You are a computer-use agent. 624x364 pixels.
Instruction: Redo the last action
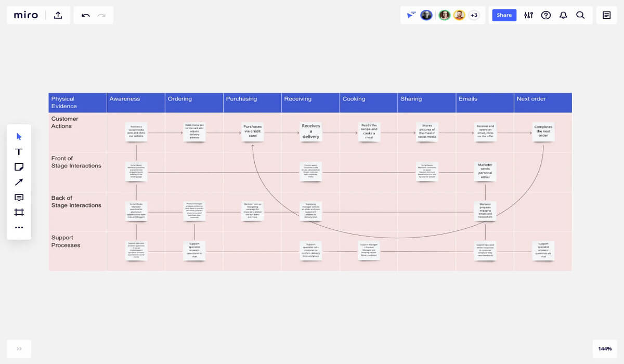(102, 15)
